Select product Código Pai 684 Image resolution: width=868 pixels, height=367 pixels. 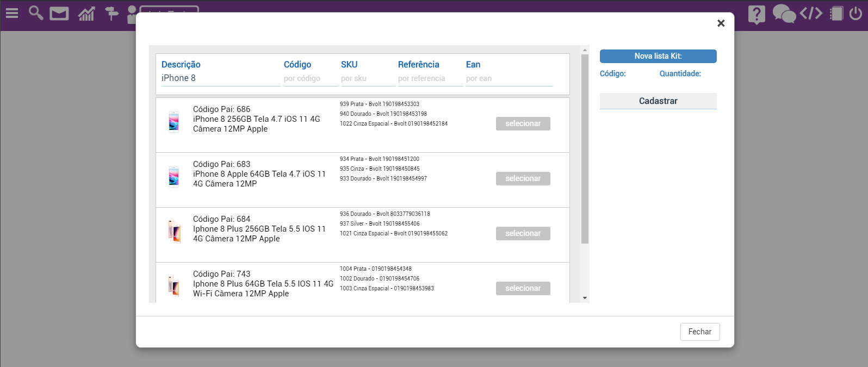[523, 233]
